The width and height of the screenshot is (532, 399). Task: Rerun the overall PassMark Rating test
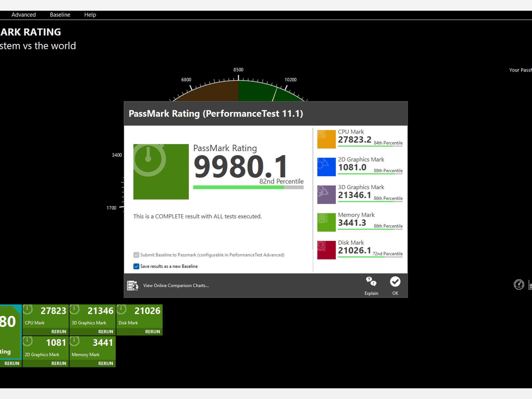12,363
